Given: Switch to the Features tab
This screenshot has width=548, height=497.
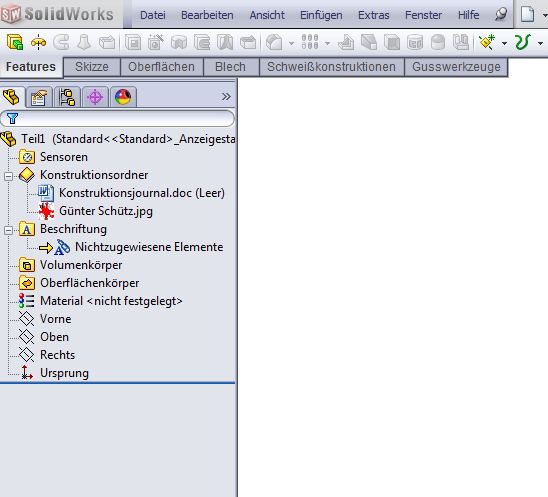Looking at the screenshot, I should pyautogui.click(x=31, y=67).
